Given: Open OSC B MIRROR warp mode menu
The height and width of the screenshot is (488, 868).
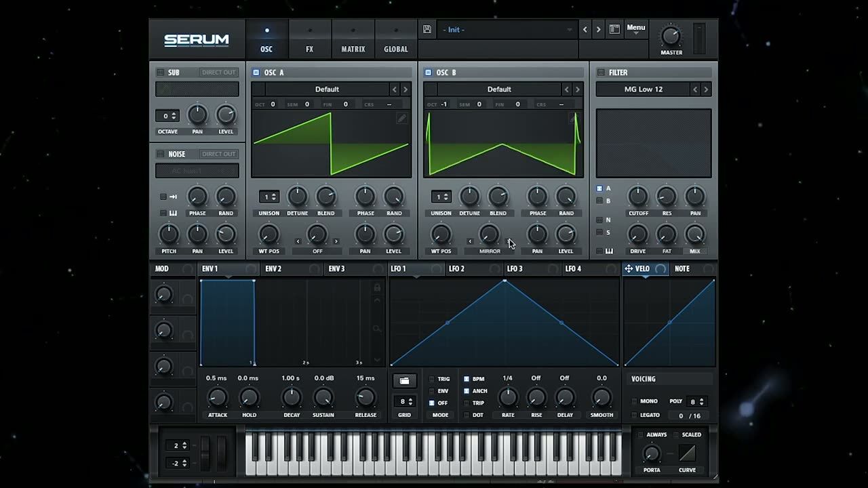Looking at the screenshot, I should pyautogui.click(x=490, y=251).
